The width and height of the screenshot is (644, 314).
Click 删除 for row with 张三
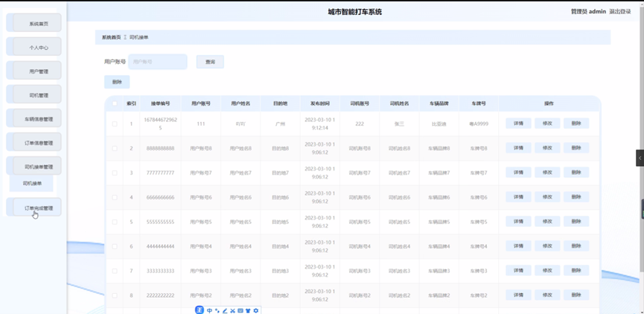[x=576, y=124]
